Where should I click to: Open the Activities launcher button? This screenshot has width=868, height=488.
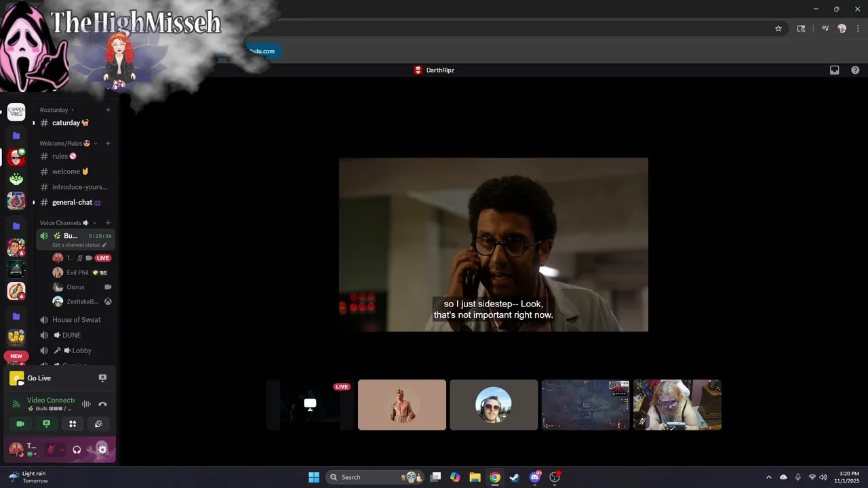(73, 424)
